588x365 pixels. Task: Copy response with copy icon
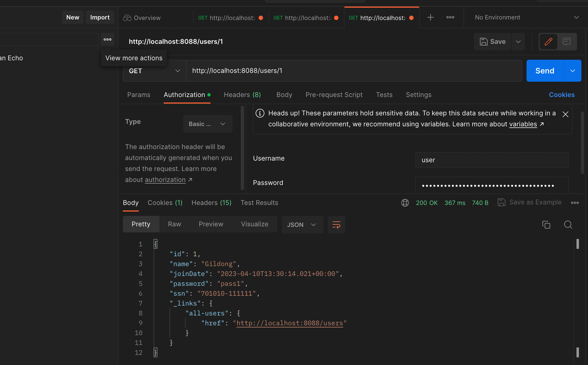coord(546,225)
